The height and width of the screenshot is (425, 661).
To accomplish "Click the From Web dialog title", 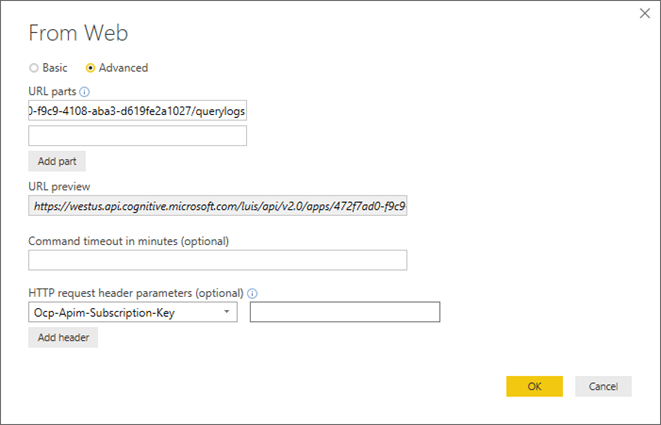I will pos(78,33).
